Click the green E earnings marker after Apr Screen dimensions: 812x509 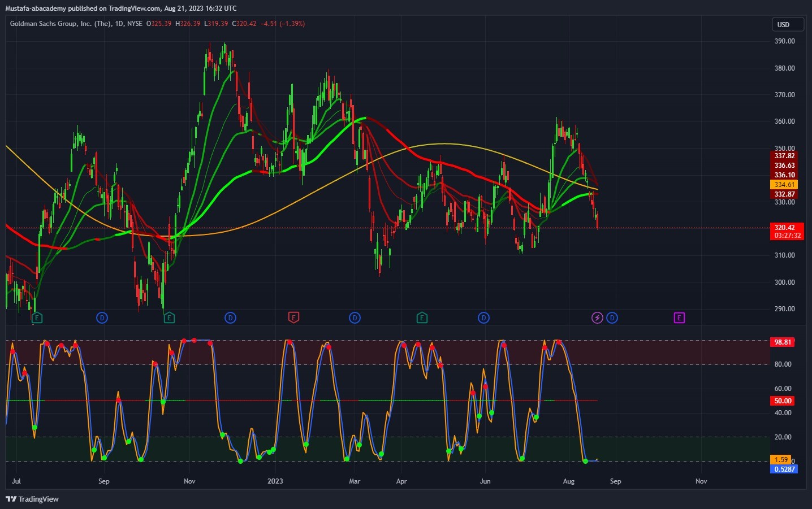coord(422,318)
